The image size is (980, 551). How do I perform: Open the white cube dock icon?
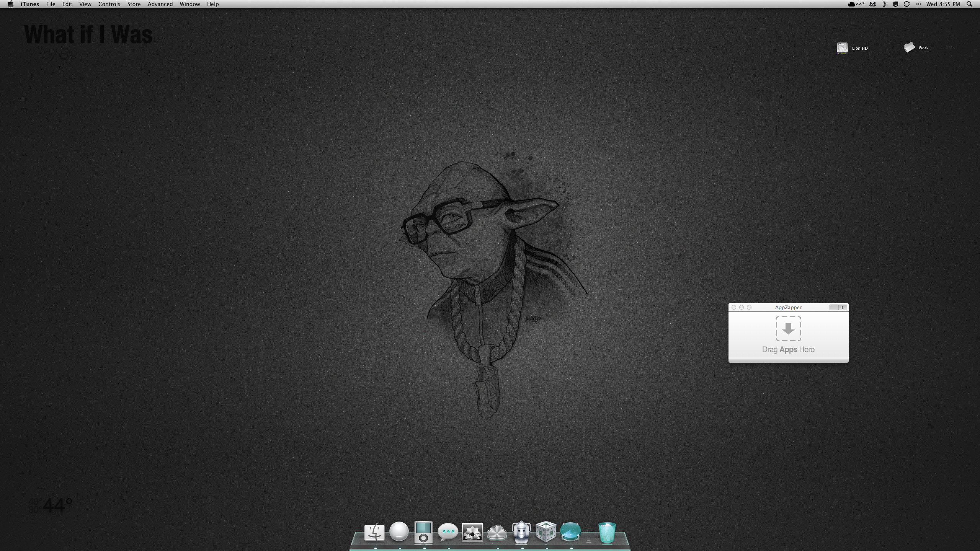pyautogui.click(x=546, y=532)
